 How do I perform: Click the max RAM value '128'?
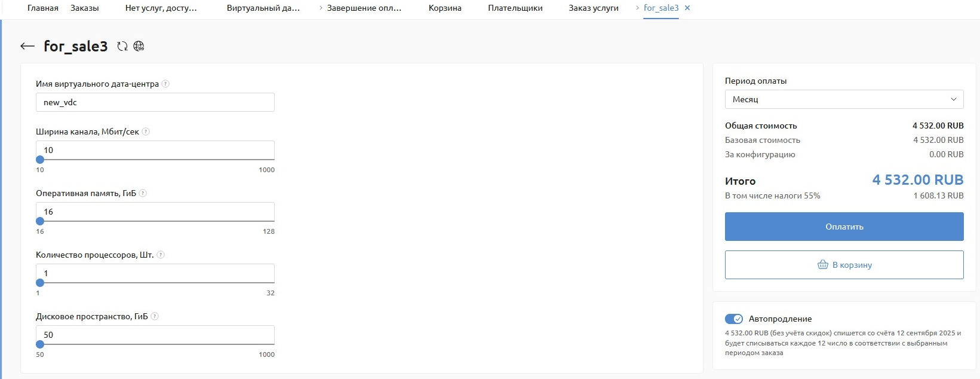(x=269, y=231)
